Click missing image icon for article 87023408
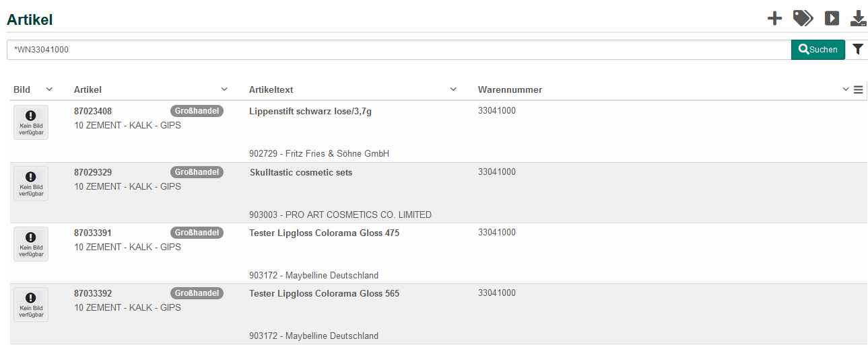868x345 pixels. click(x=31, y=122)
